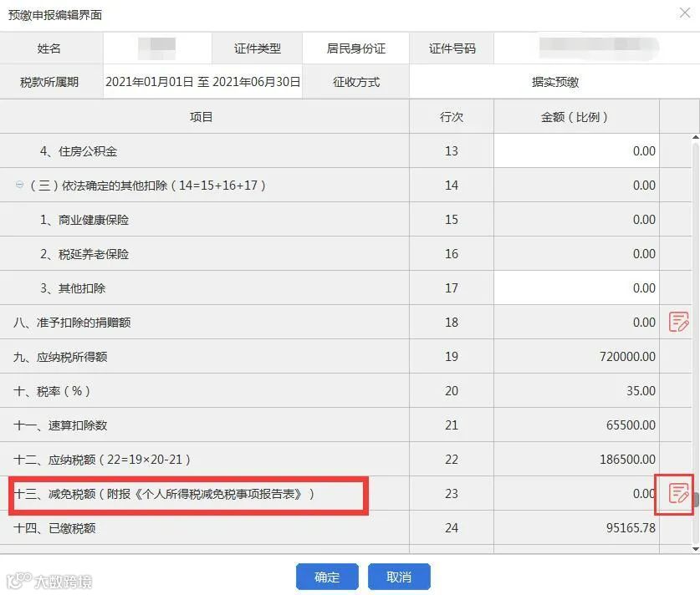Click the 186500.00 tax amount value

(x=627, y=459)
